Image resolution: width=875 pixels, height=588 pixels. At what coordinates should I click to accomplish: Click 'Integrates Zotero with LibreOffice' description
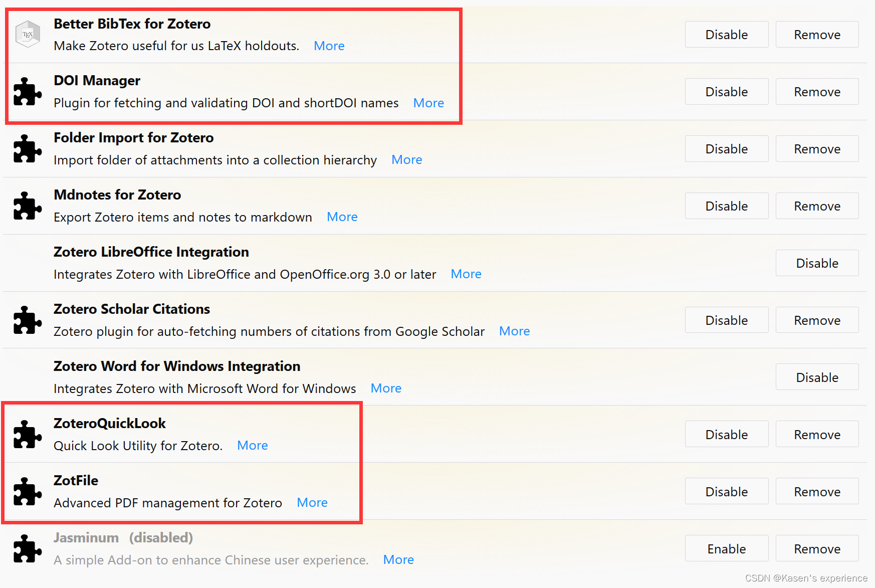245,274
